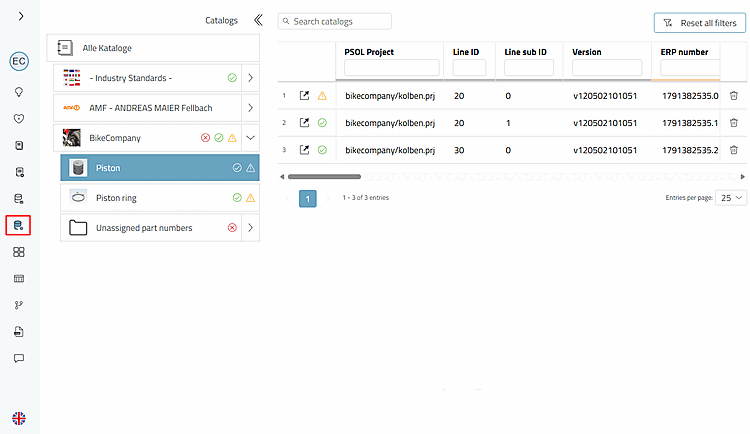
Task: Select the Piston ring entry
Action: click(160, 198)
